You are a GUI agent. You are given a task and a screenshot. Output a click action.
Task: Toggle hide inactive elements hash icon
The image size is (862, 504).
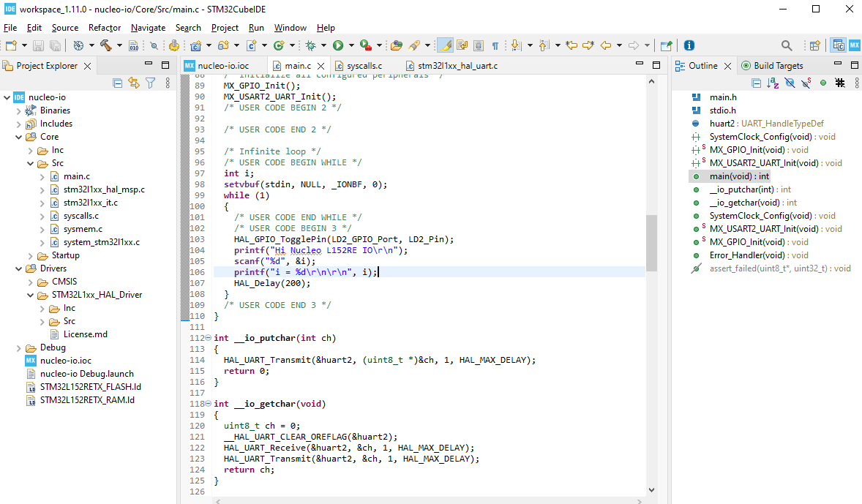[x=839, y=83]
